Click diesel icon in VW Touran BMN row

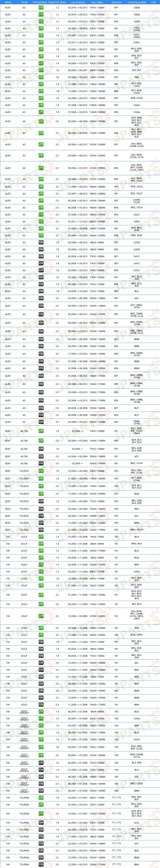click(41, 865)
